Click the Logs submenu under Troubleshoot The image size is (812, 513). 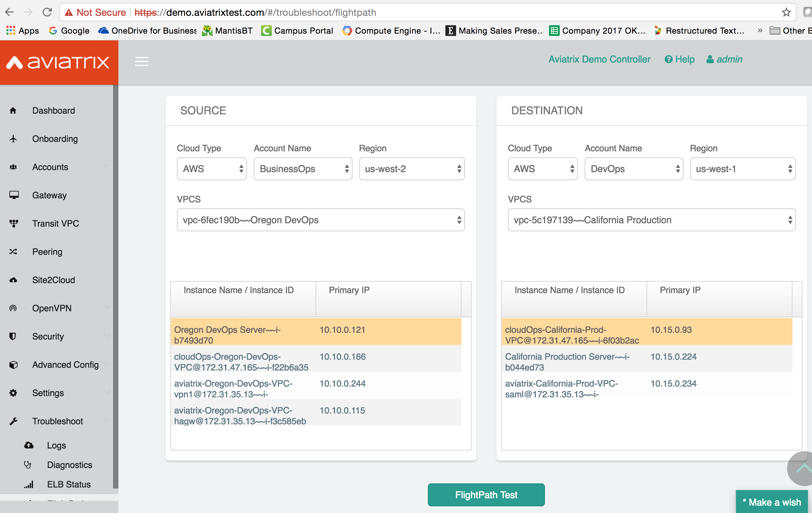[x=57, y=444]
